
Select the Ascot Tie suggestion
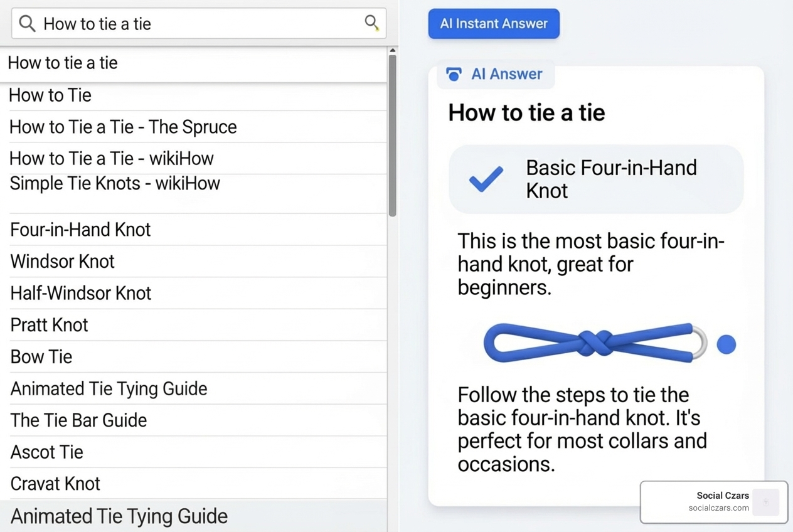47,452
